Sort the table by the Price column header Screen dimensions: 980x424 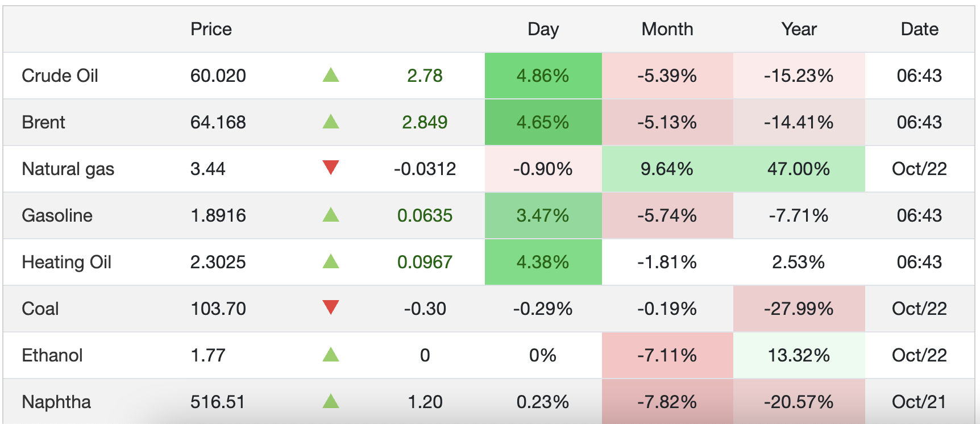[211, 29]
